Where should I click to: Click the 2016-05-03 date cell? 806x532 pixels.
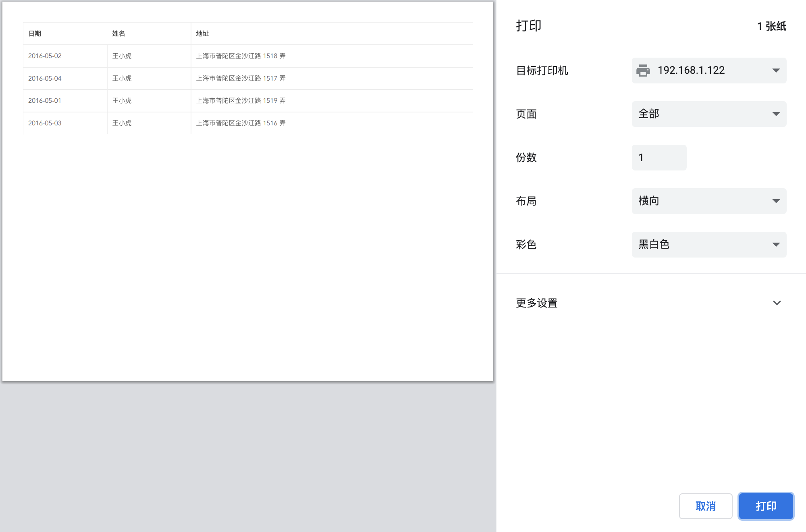tap(45, 123)
